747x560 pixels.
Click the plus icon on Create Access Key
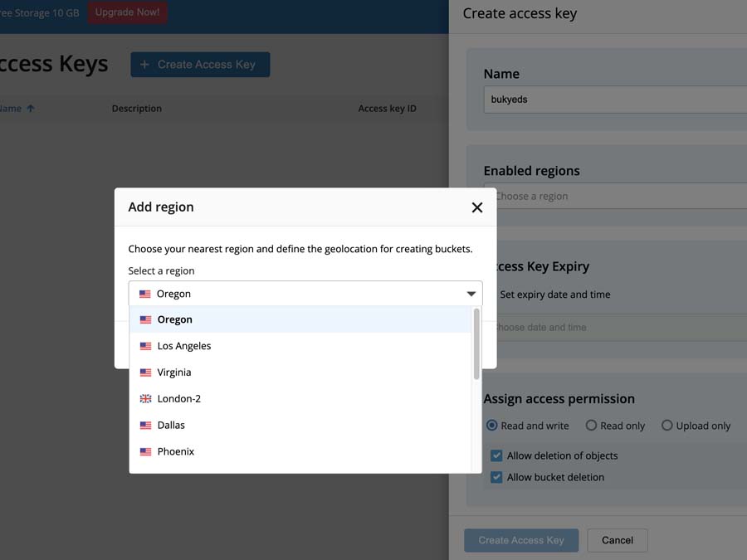click(x=144, y=65)
